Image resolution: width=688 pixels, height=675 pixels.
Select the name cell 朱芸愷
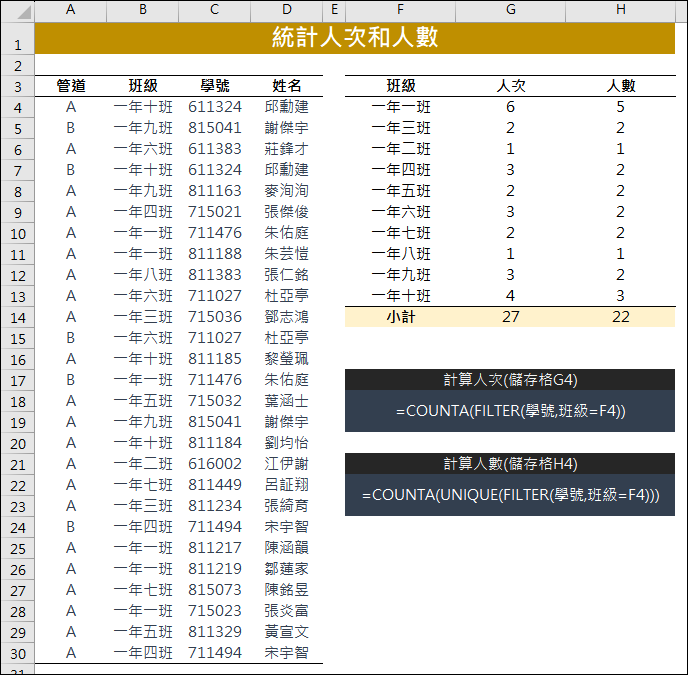(287, 254)
